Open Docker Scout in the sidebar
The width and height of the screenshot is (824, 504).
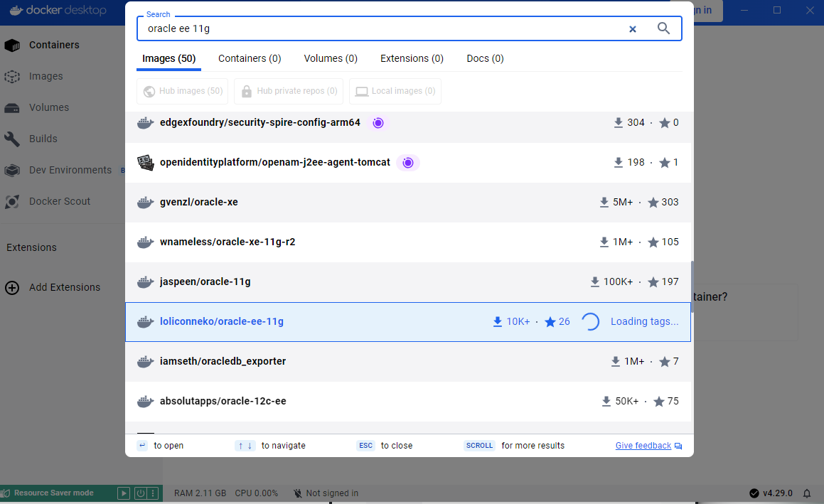(60, 201)
